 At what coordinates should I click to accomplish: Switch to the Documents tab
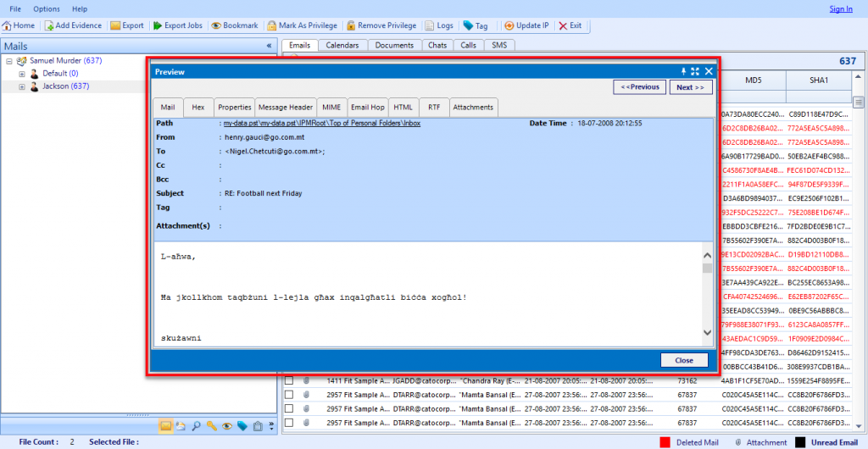(394, 46)
